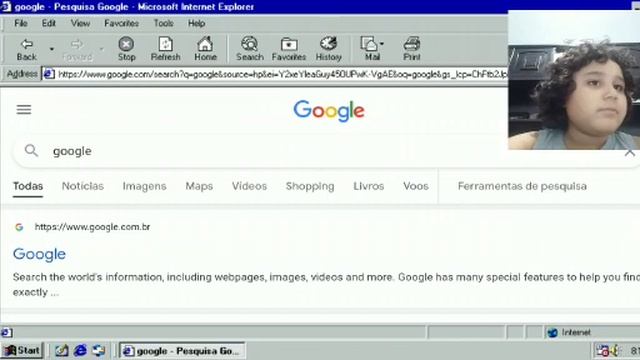Launch Internet Explorer from quick launch
The height and width of the screenshot is (360, 640).
(80, 350)
